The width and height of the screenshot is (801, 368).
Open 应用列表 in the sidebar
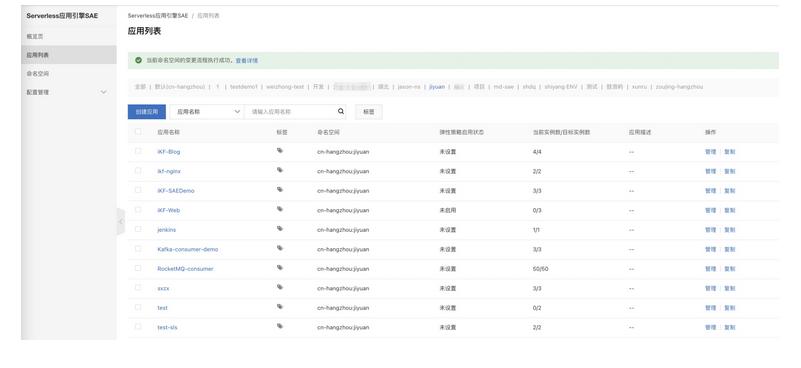[68, 55]
